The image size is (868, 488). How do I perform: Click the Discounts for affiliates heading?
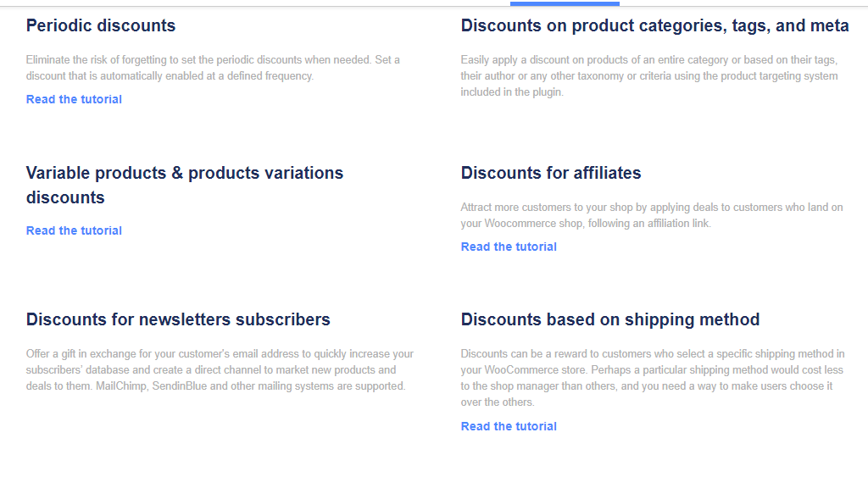click(x=551, y=173)
